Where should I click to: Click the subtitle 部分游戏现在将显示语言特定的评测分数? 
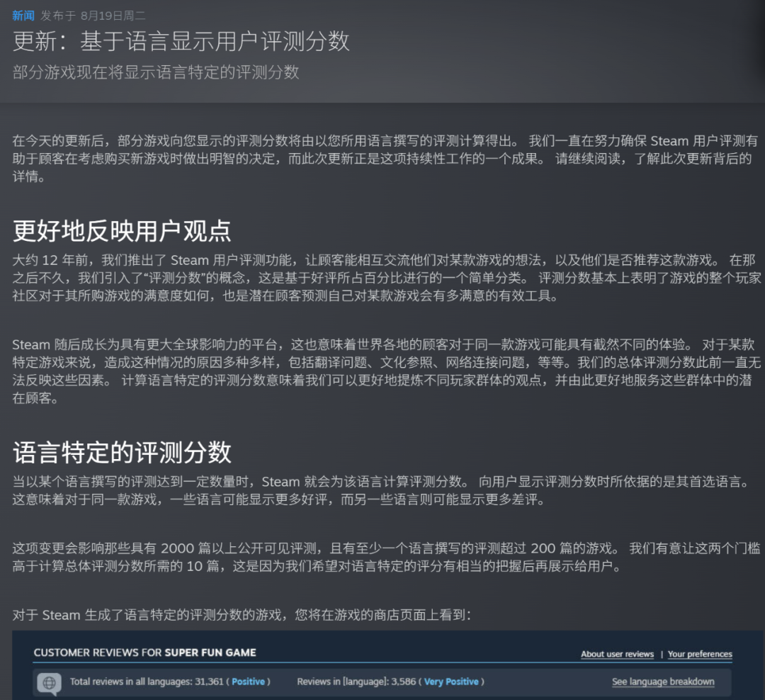pos(156,72)
